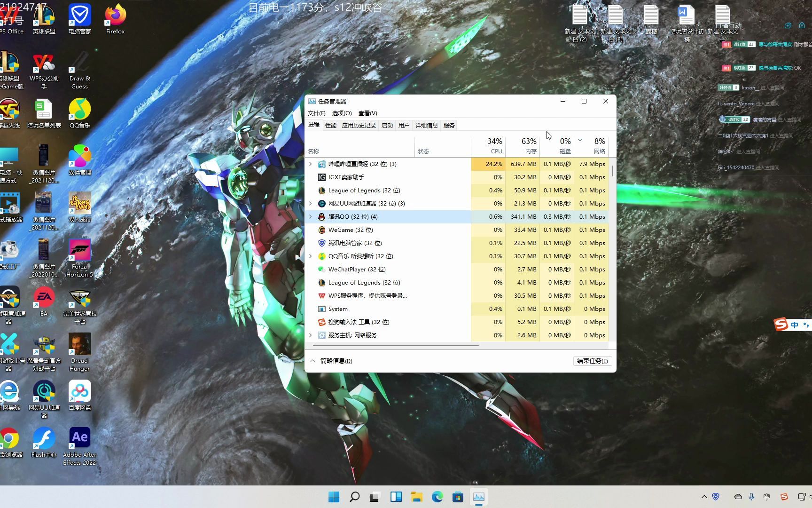Switch to the 启动 tab

(x=387, y=125)
